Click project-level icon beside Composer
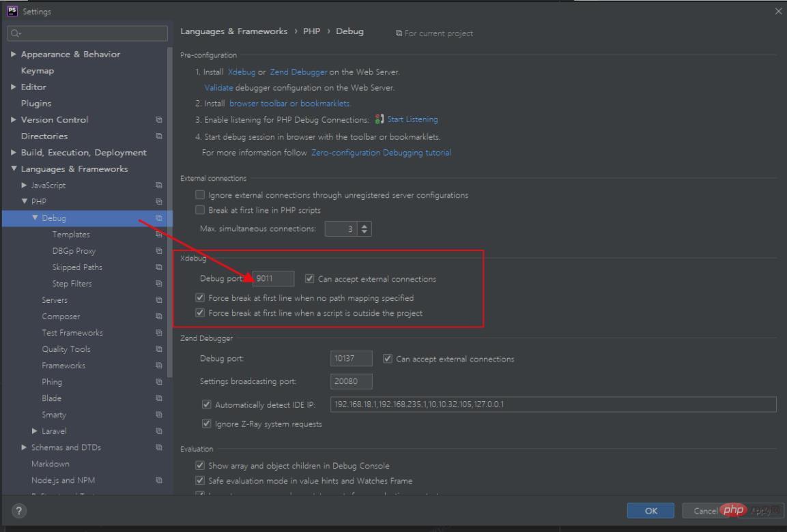This screenshot has width=787, height=532. (159, 316)
